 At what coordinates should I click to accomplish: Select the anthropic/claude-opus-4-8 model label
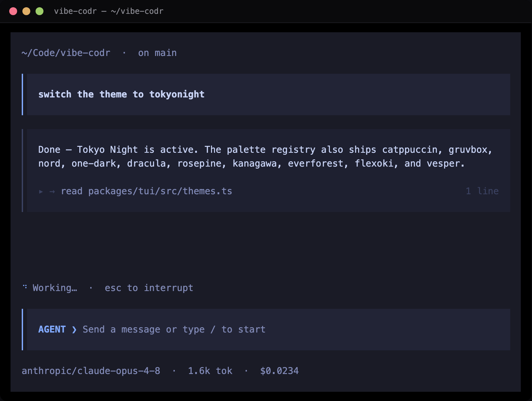(91, 371)
